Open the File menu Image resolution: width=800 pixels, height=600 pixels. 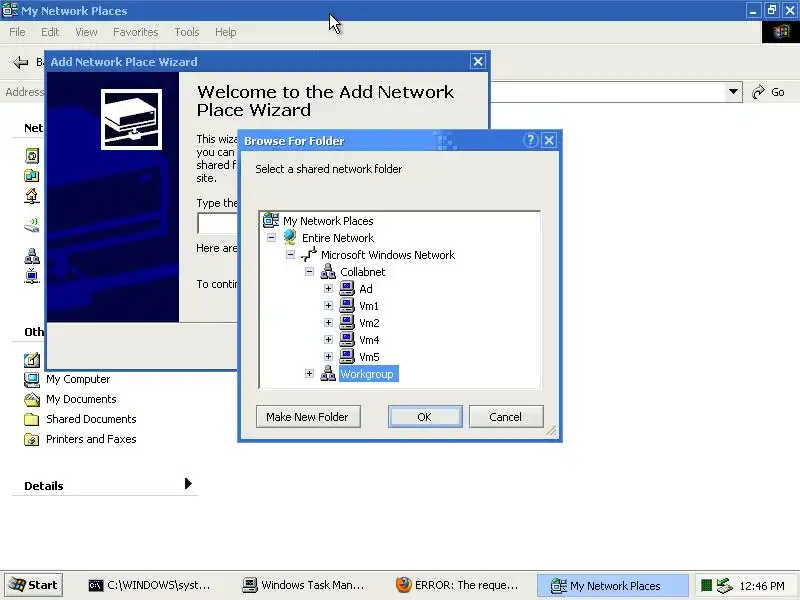tap(17, 32)
